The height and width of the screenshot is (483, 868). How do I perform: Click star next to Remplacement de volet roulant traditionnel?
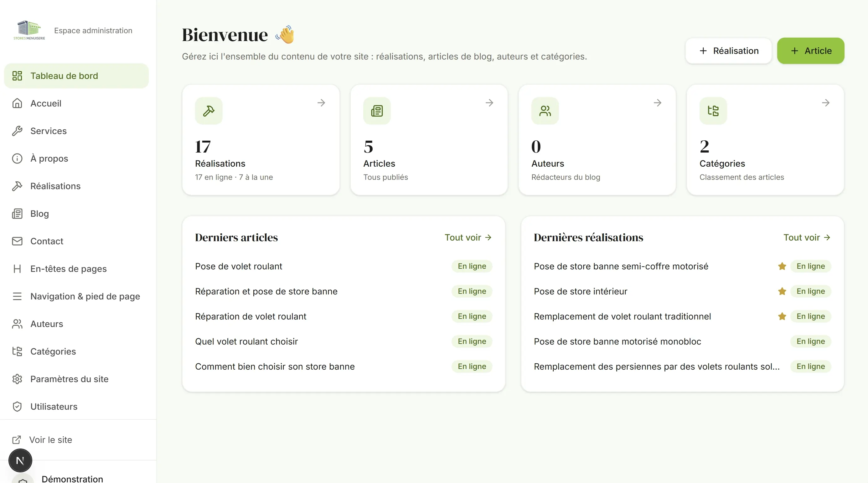point(782,316)
